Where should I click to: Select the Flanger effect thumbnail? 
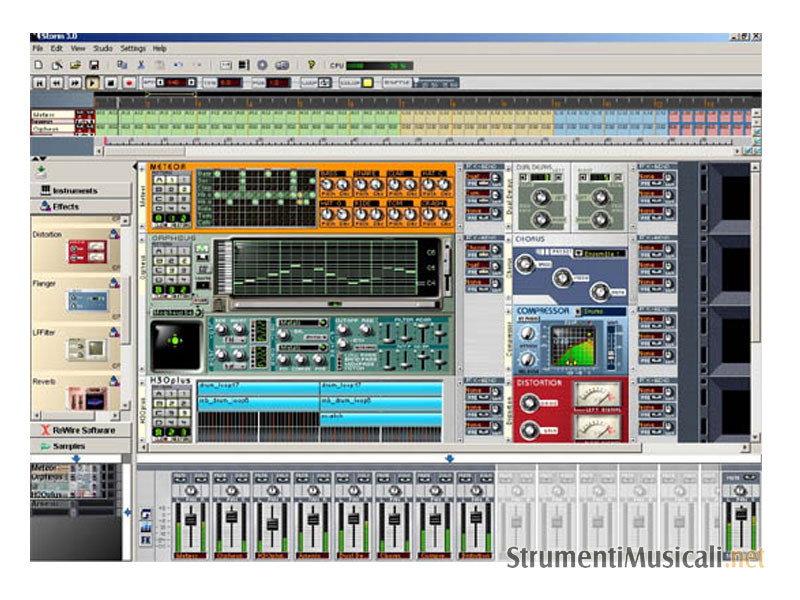(x=86, y=298)
